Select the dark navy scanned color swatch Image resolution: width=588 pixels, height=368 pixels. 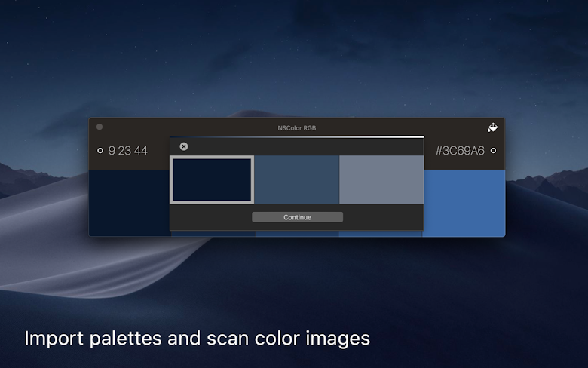point(212,179)
